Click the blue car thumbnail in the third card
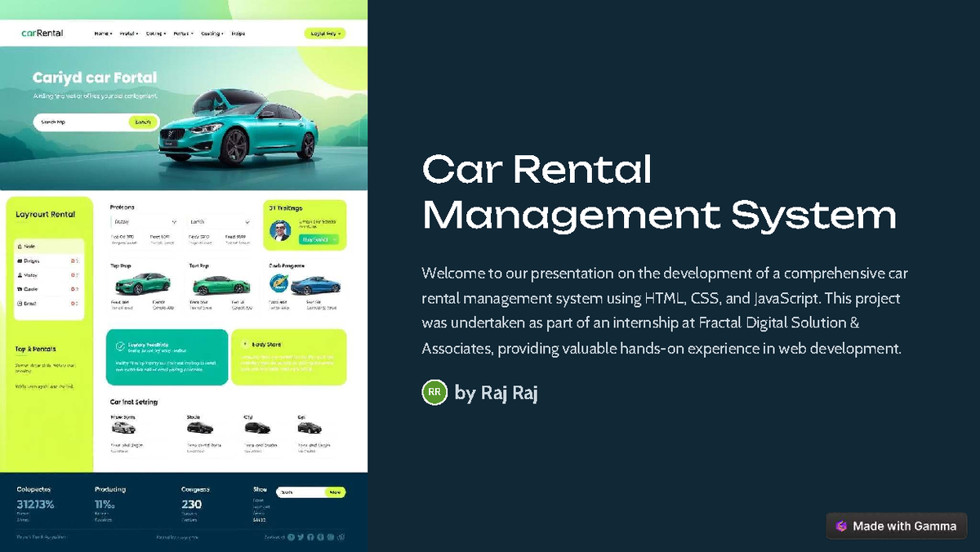Screen dimensions: 980x552 (x=314, y=284)
